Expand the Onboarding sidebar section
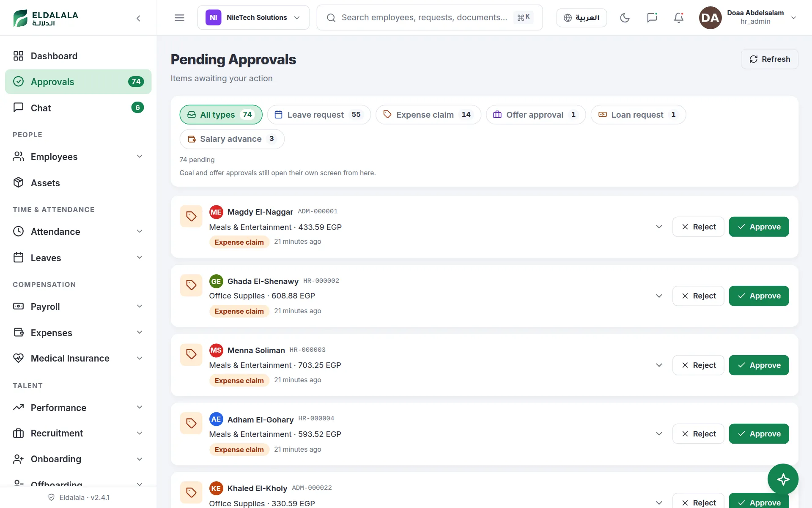Viewport: 812px width, 508px height. (x=140, y=459)
